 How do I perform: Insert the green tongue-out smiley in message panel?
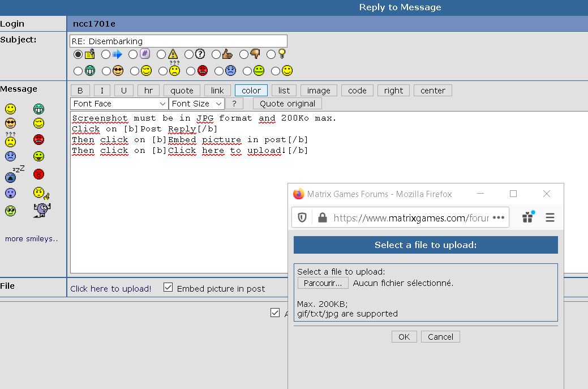(38, 156)
